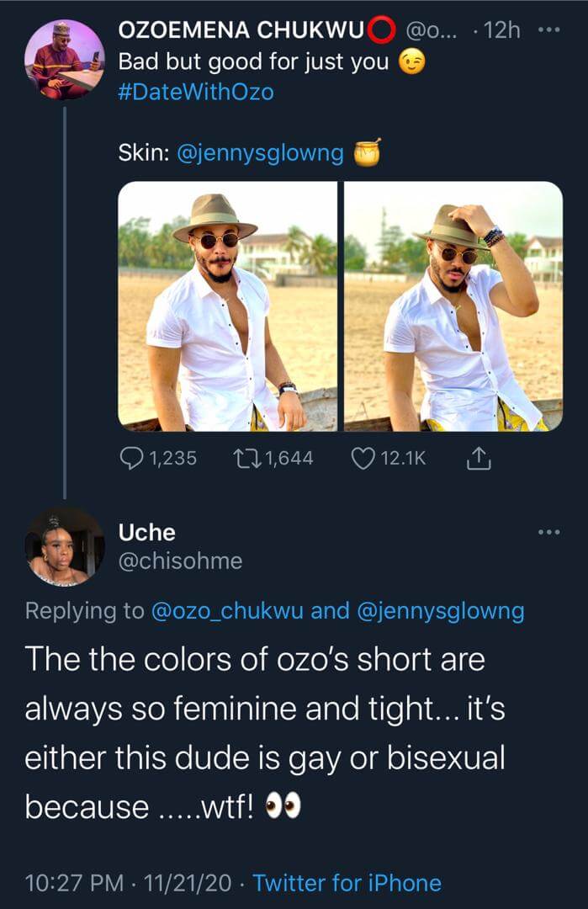The image size is (588, 909).
Task: Open Ozoemena Chukwu's profile picture
Action: [x=64, y=59]
